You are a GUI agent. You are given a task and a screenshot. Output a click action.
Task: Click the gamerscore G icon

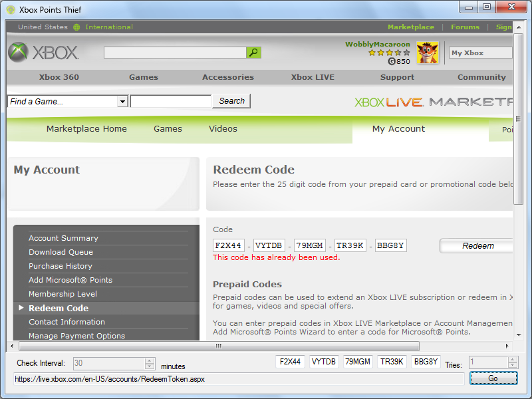point(392,61)
